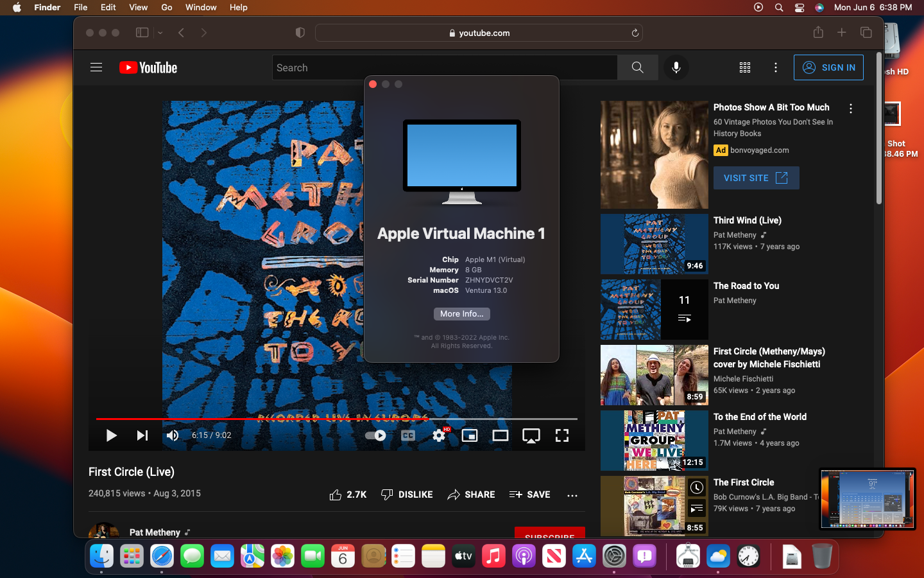Open the player settings gear

440,435
